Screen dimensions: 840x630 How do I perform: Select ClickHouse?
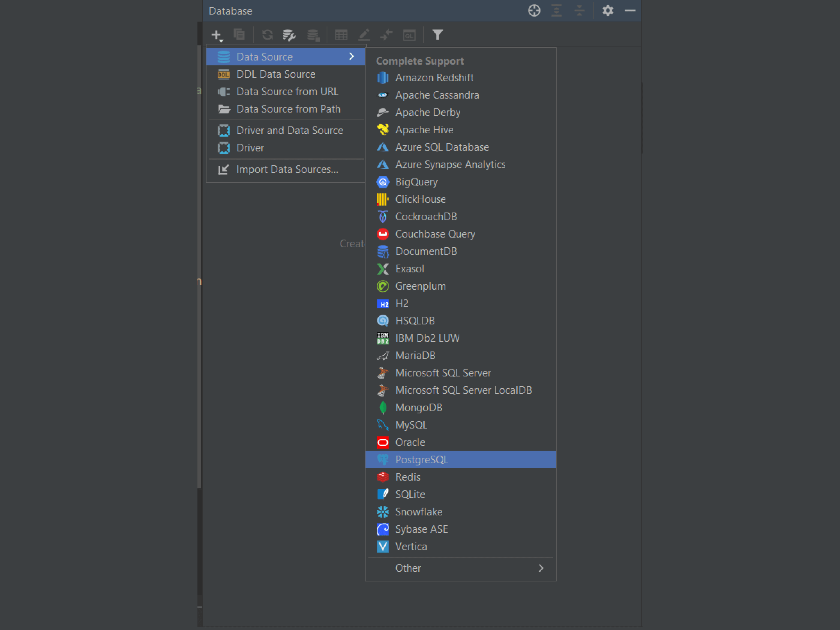461,199
